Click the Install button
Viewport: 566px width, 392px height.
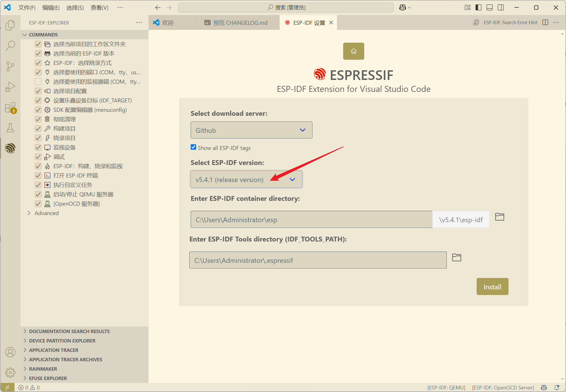coord(492,287)
